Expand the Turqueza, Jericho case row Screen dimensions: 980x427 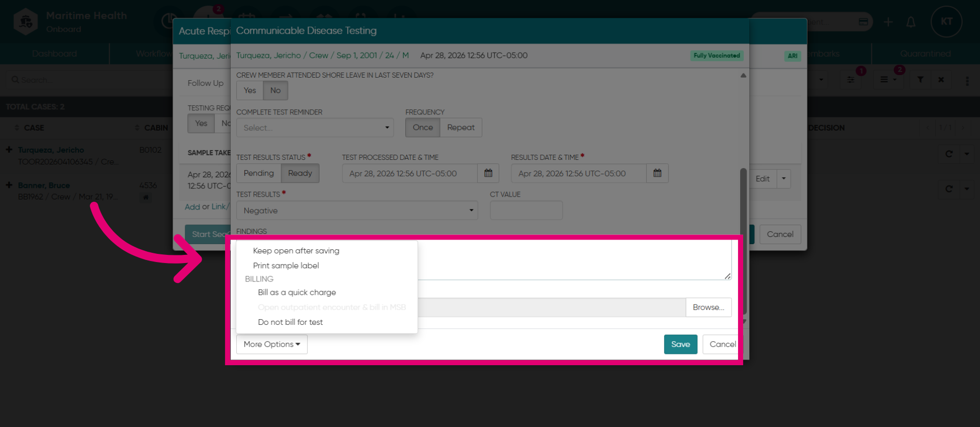pos(9,150)
